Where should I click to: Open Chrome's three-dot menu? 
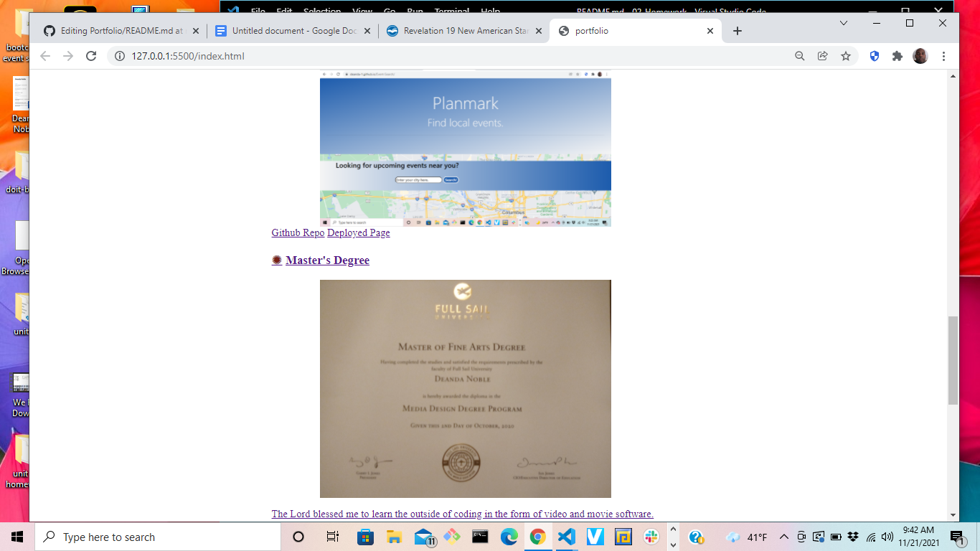click(x=943, y=56)
